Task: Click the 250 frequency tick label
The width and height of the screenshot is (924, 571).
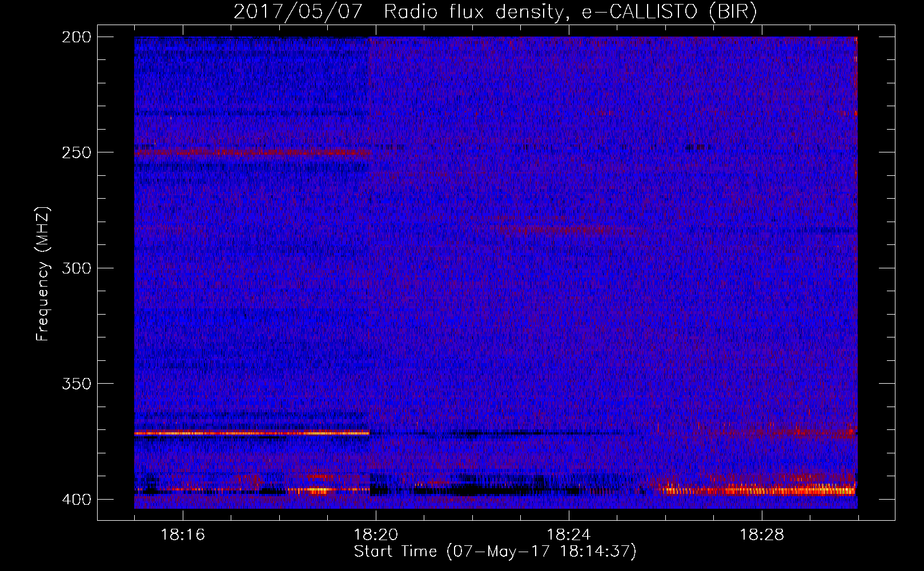Action: point(76,152)
